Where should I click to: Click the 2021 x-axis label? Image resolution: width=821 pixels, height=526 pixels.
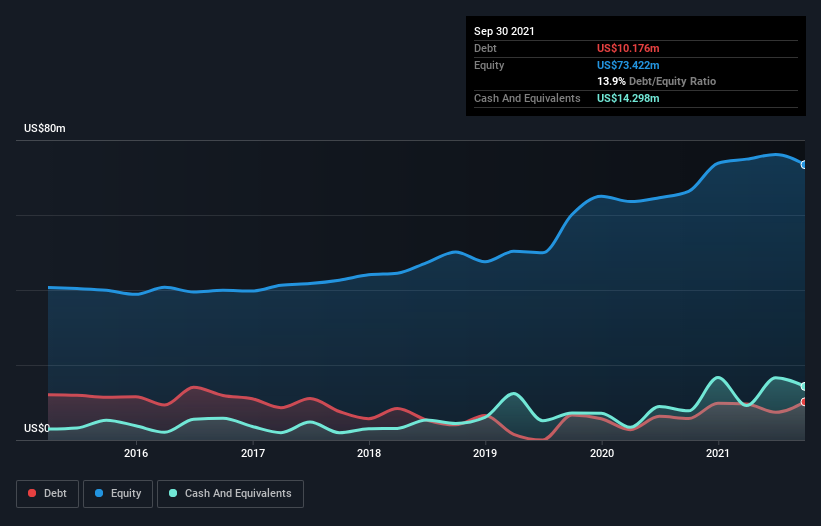click(x=717, y=453)
